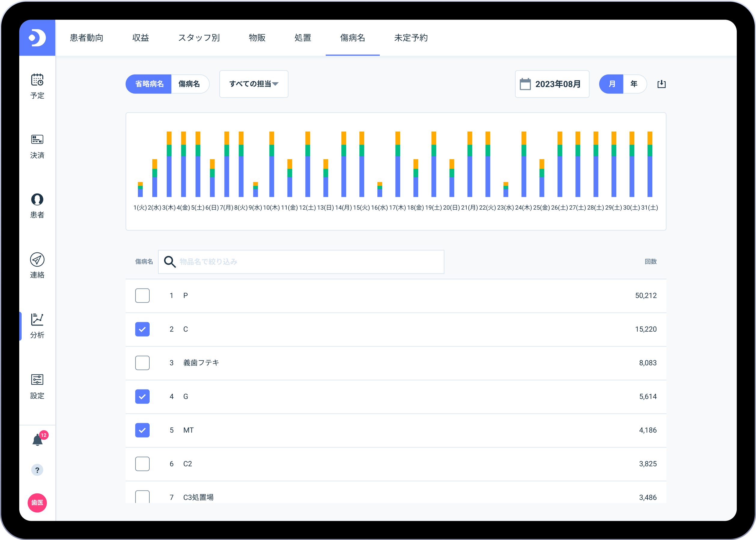This screenshot has width=756, height=540.
Task: Click the download export icon
Action: tap(661, 84)
